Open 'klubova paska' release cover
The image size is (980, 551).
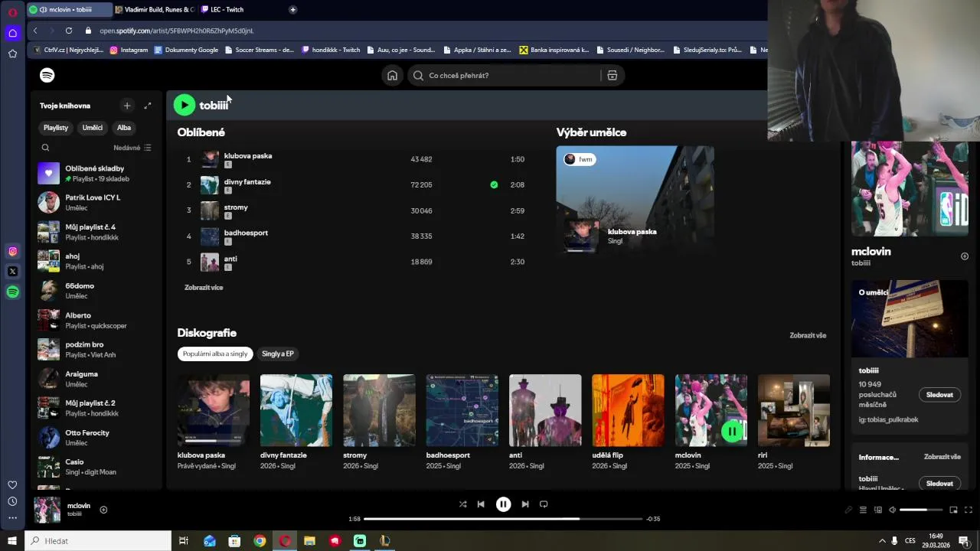coord(214,410)
